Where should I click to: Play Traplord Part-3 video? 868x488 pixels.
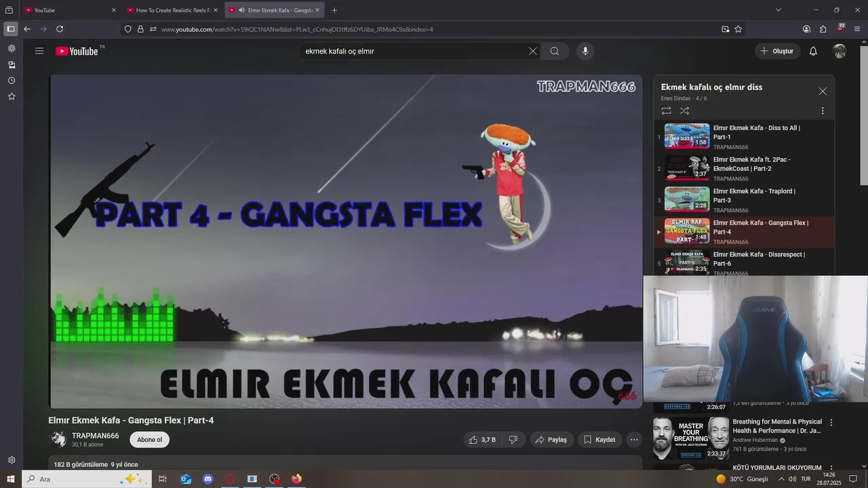click(x=743, y=200)
